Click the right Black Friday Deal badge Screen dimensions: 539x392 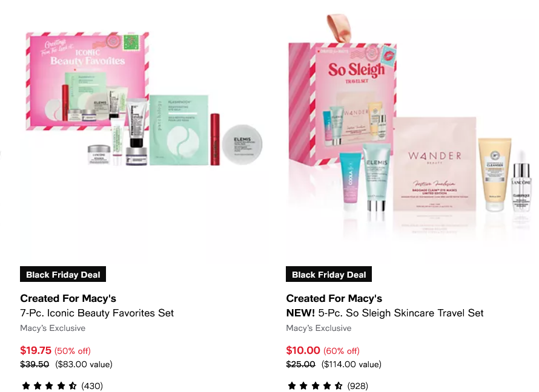tap(329, 274)
